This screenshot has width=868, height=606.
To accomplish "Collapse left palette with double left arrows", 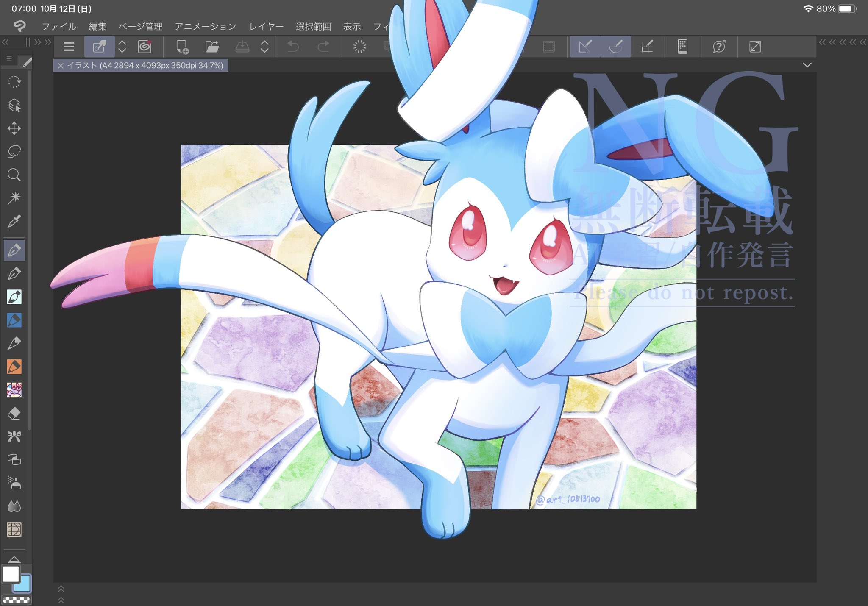I will pos(6,42).
